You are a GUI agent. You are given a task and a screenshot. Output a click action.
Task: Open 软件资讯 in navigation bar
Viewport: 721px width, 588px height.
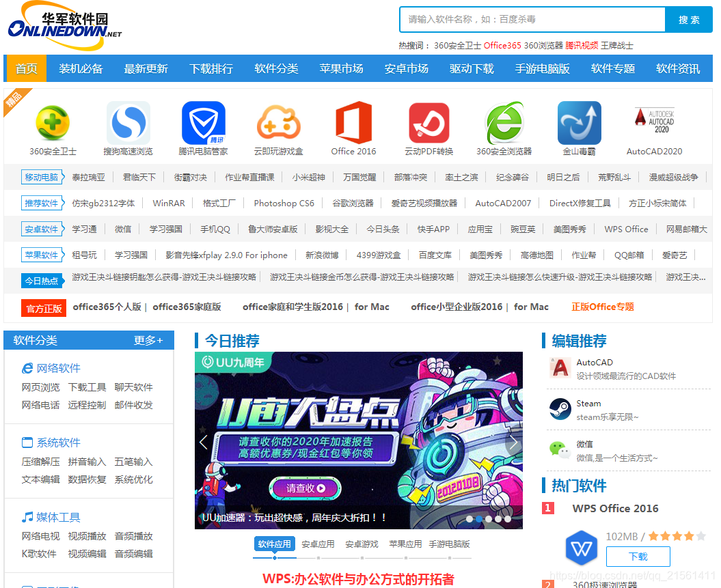click(678, 68)
